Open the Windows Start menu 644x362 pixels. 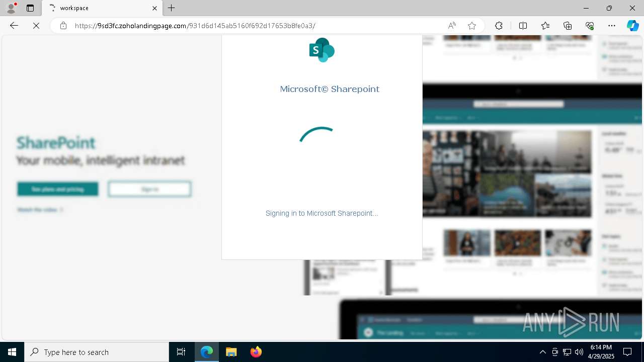point(12,352)
